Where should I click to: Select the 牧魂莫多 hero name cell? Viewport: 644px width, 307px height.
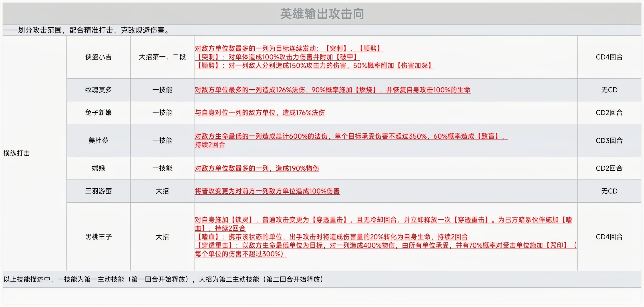click(99, 90)
